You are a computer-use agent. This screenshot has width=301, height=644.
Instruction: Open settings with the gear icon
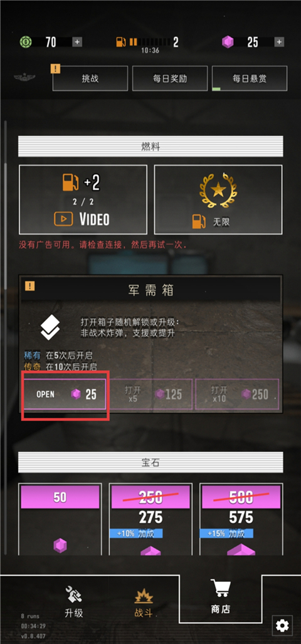coord(282,626)
